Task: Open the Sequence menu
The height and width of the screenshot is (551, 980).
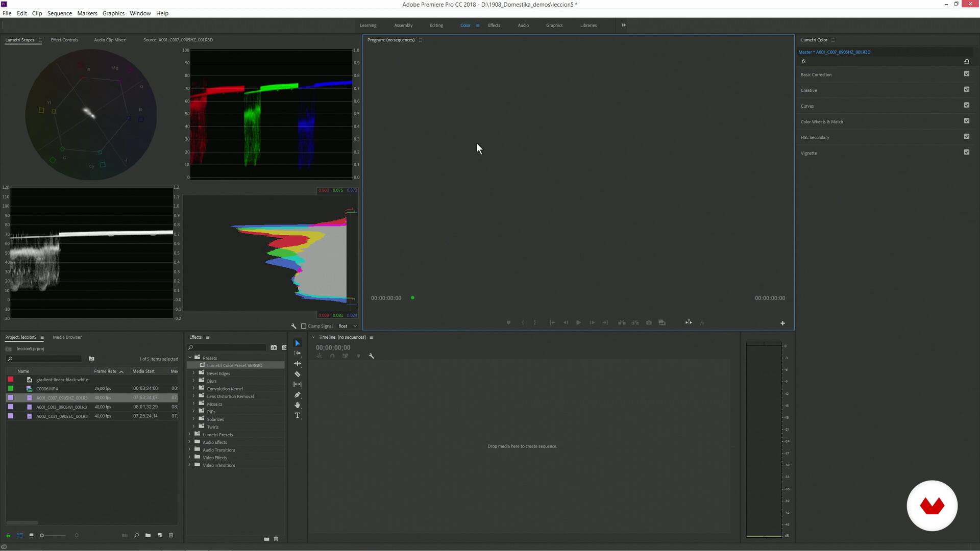Action: coord(60,13)
